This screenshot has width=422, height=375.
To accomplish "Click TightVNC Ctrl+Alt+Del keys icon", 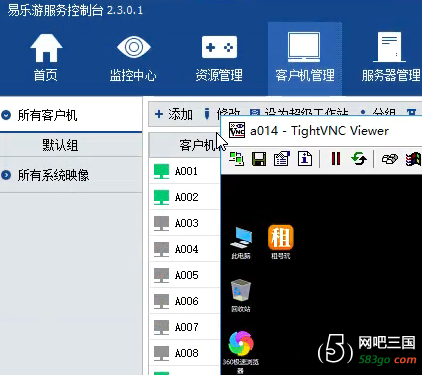I will pos(390,159).
